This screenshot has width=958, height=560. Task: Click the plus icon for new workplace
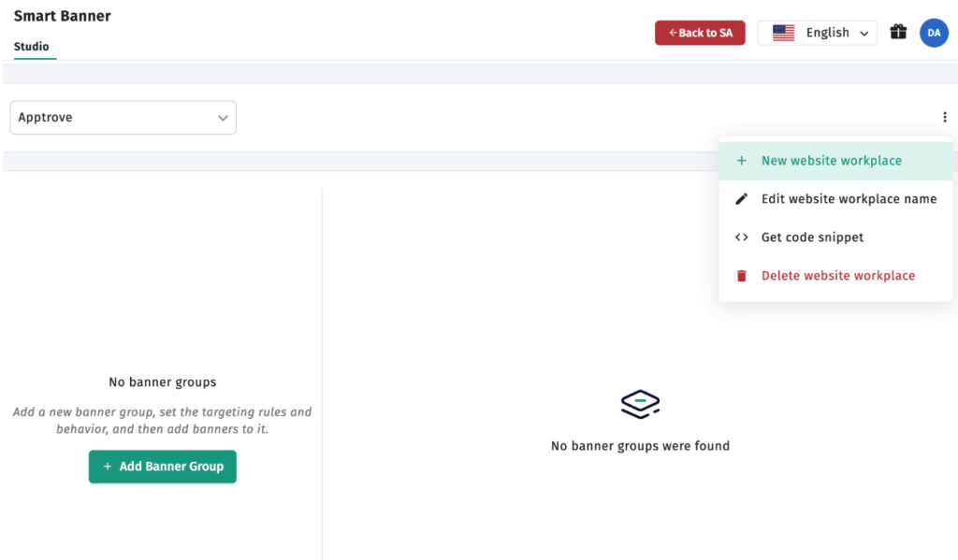pos(741,161)
